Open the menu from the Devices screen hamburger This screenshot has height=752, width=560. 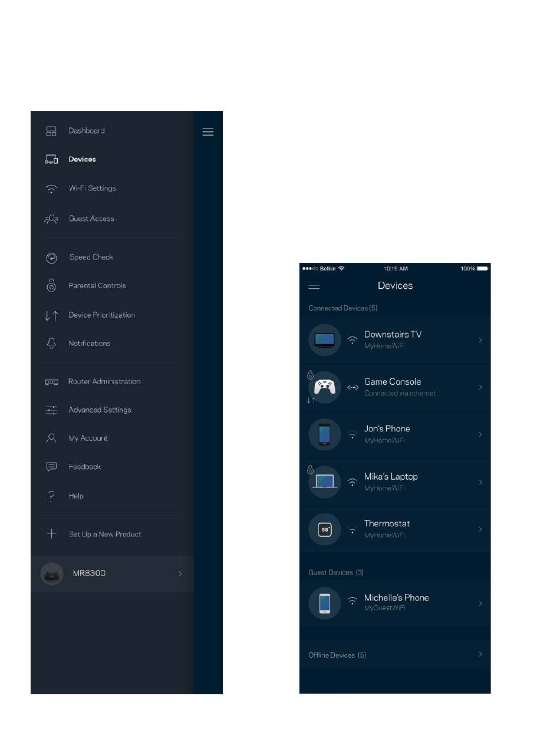[314, 286]
